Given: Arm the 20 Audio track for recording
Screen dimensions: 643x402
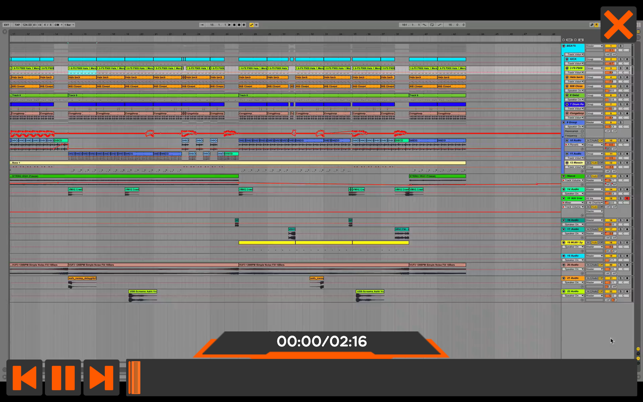Looking at the screenshot, I should (627, 265).
